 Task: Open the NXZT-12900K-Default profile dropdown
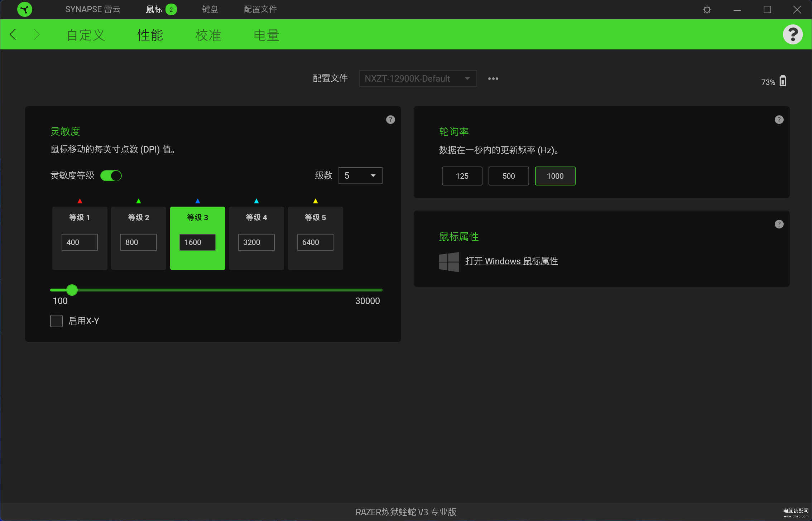click(x=418, y=78)
